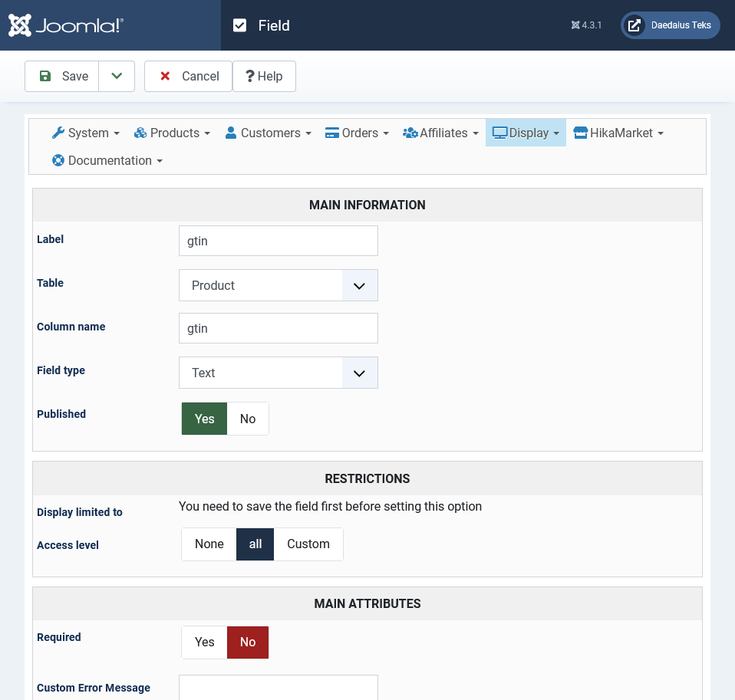Image resolution: width=735 pixels, height=700 pixels.
Task: Click the storefront icon beside HikaMarket
Action: click(580, 133)
